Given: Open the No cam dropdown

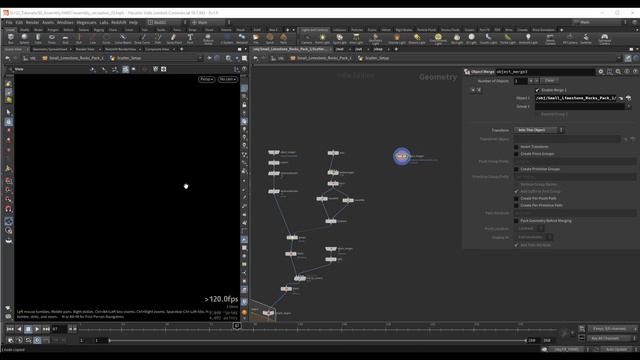Looking at the screenshot, I should (228, 79).
